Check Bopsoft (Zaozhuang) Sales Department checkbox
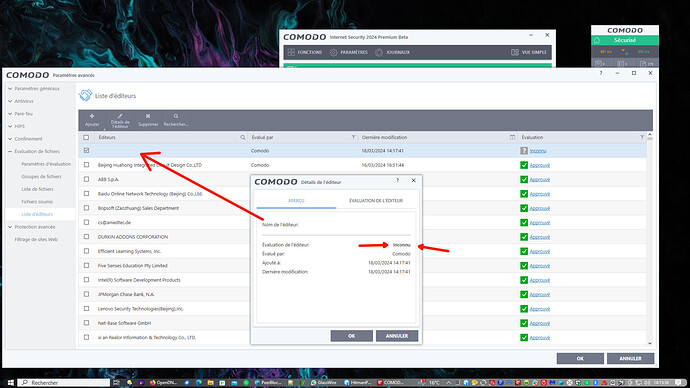Screen dimensions: 690x388 [86, 208]
